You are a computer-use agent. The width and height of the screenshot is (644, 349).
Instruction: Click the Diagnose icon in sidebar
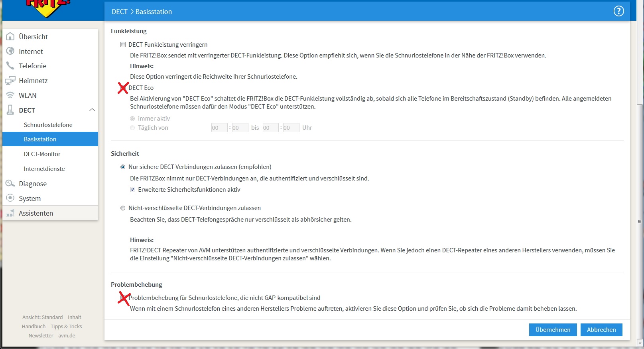click(10, 184)
